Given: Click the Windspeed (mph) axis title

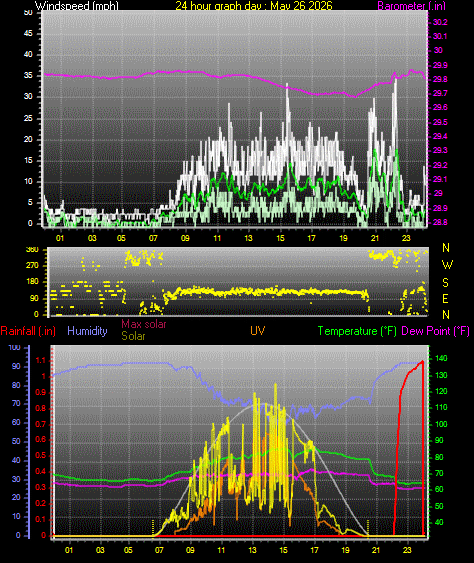Looking at the screenshot, I should [76, 6].
